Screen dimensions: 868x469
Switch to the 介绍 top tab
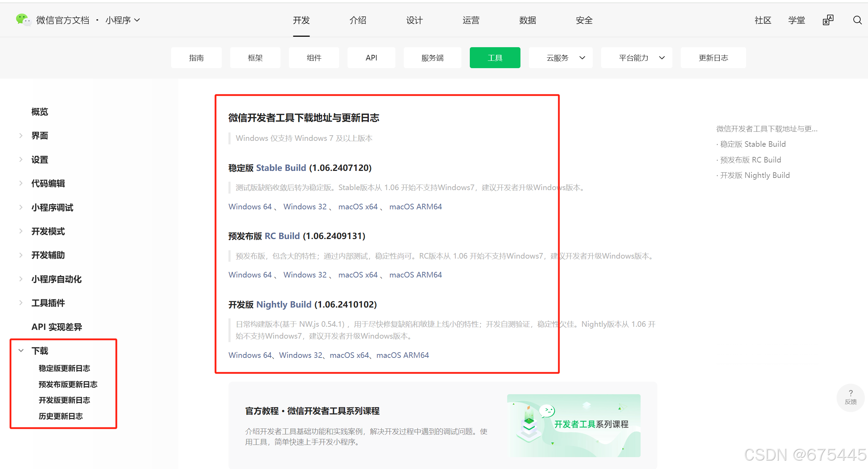click(x=358, y=20)
